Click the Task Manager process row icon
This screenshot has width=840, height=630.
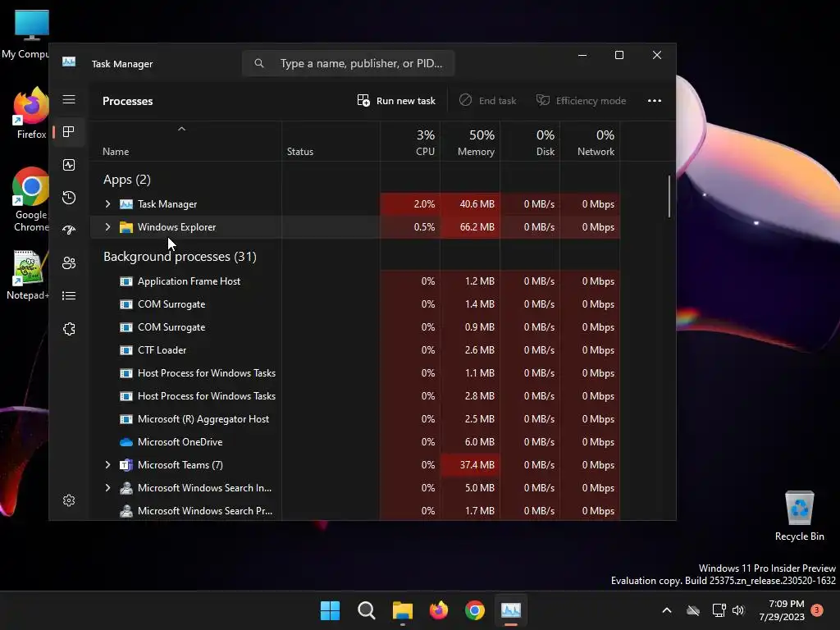126,204
